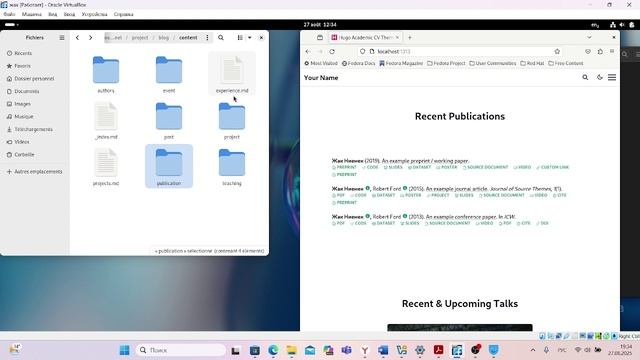Viewport: 640px width, 360px height.
Task: Open Firefox application menu
Action: tap(612, 51)
